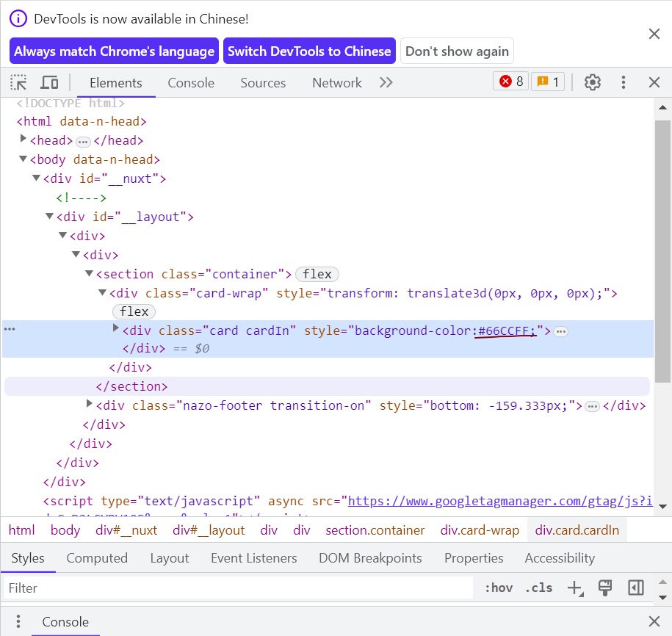Image resolution: width=672 pixels, height=636 pixels.
Task: Expand the collapsed head ellipsis badge
Action: [x=83, y=142]
